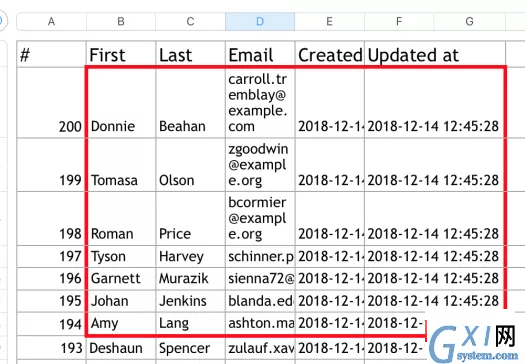Select the carroll.tremblay@example.com email cell
Viewport: 525px width, 364px height.
pos(260,102)
